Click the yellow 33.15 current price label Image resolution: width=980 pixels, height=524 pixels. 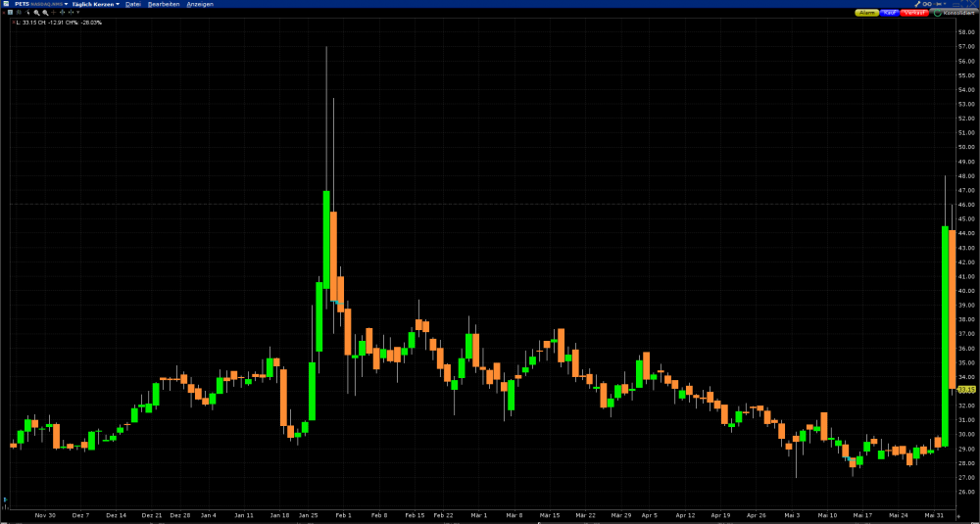[x=966, y=390]
